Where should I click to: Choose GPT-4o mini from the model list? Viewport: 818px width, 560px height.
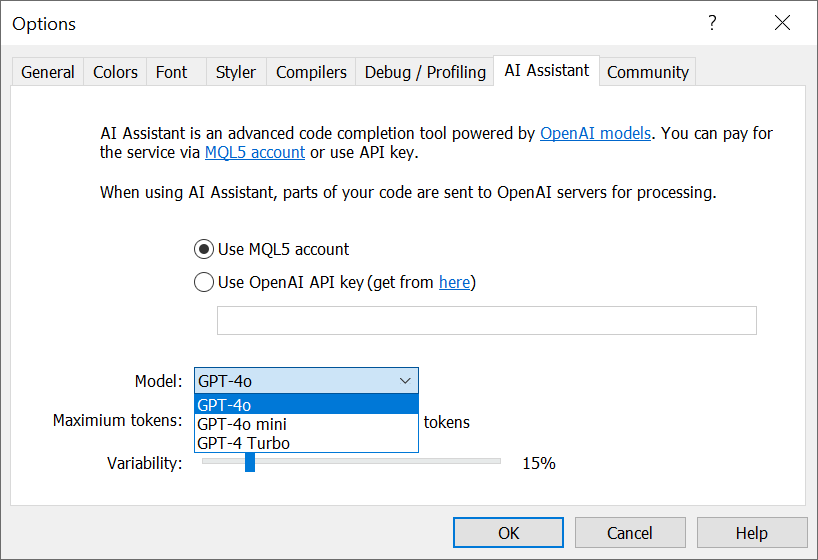click(x=306, y=424)
